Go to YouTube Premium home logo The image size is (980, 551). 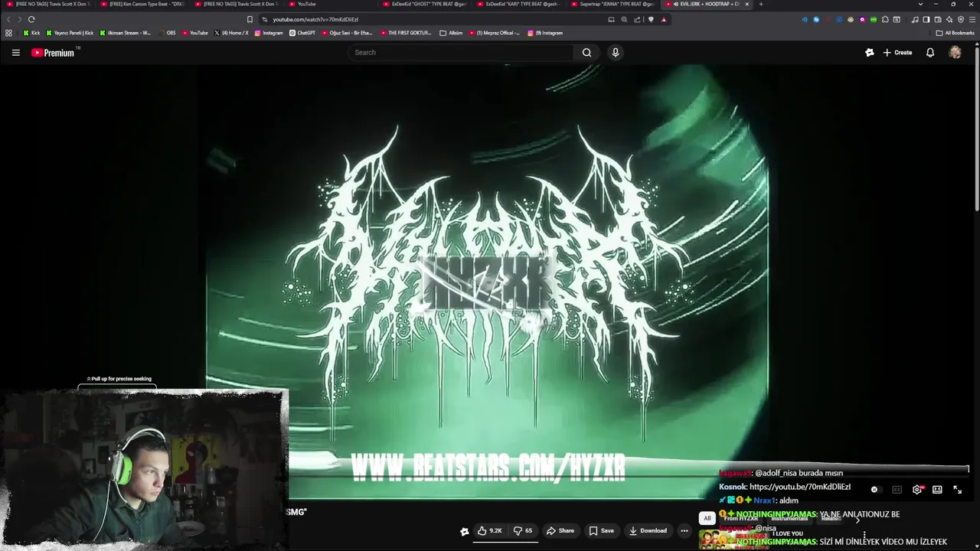coord(53,53)
